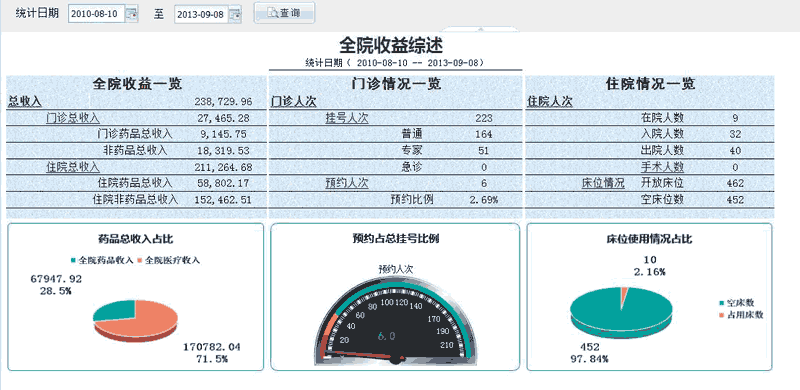Image resolution: width=800 pixels, height=390 pixels.
Task: Click the 占用床数 legend color marker
Action: click(721, 315)
